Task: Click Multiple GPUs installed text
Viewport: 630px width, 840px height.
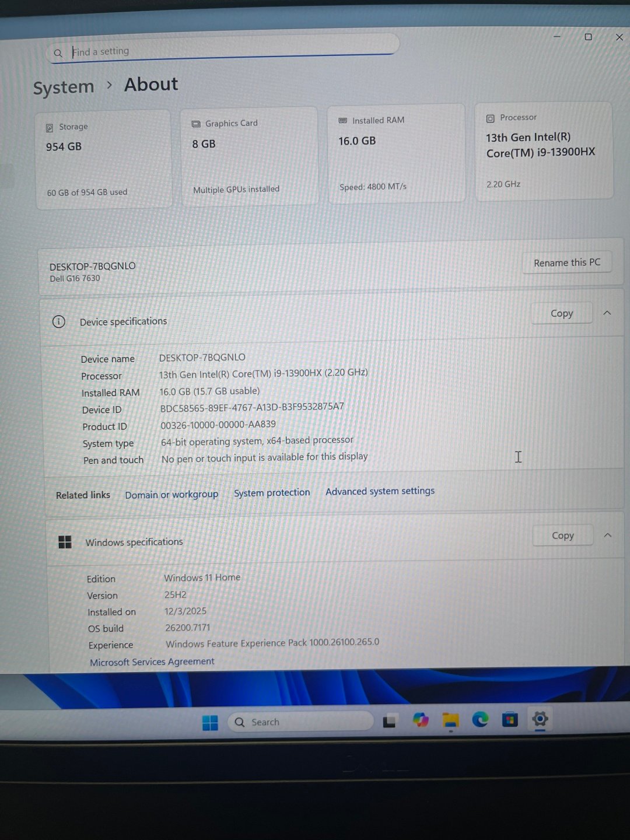Action: pyautogui.click(x=236, y=190)
